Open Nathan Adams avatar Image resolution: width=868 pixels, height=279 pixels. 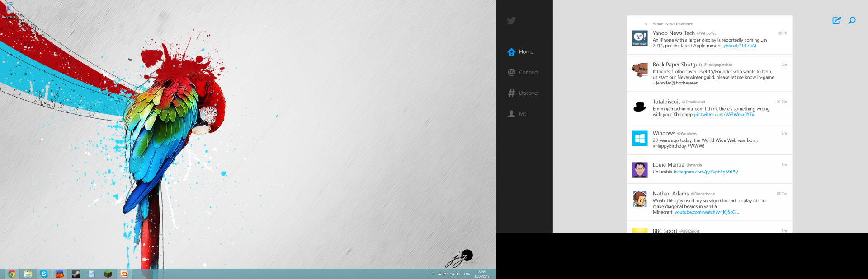640,199
